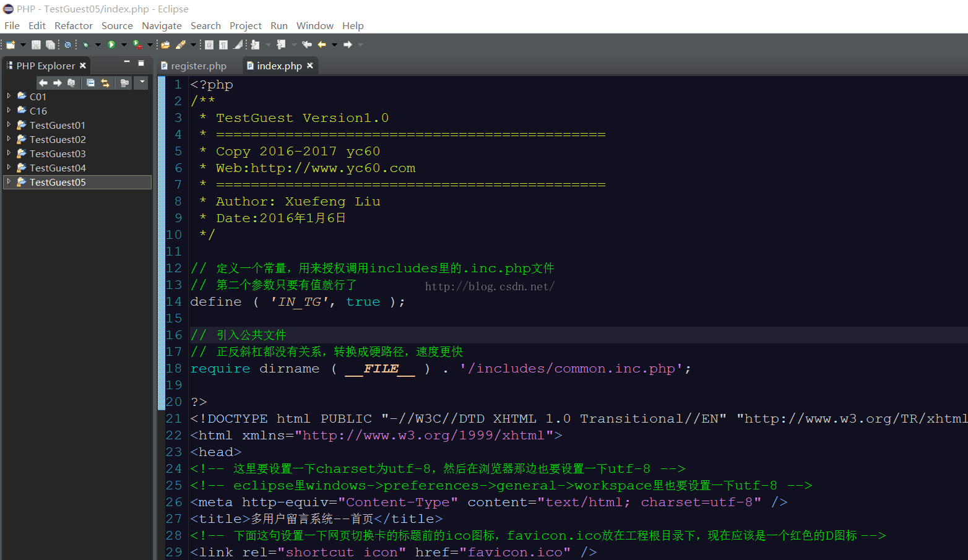Expand the TestGuest04 project
This screenshot has width=968, height=560.
(x=9, y=167)
